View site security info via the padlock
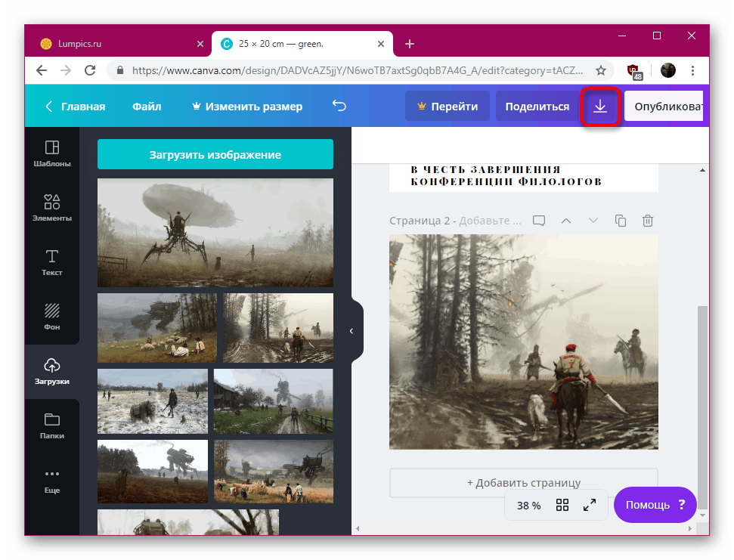 click(120, 70)
